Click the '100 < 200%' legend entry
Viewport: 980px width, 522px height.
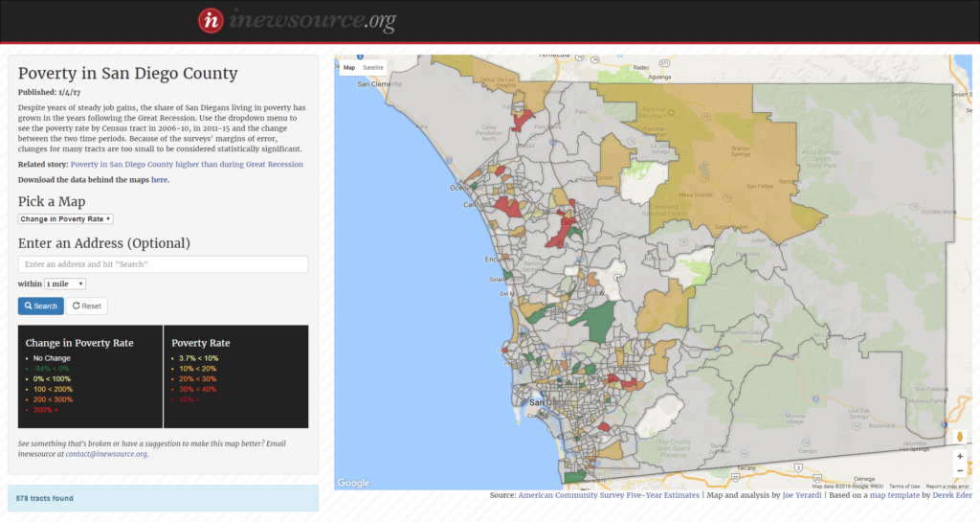click(54, 389)
